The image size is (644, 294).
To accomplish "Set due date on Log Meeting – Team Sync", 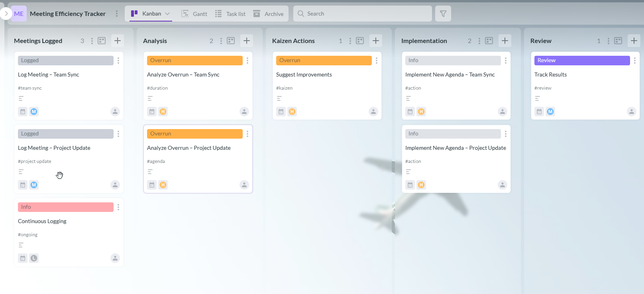I will [23, 112].
